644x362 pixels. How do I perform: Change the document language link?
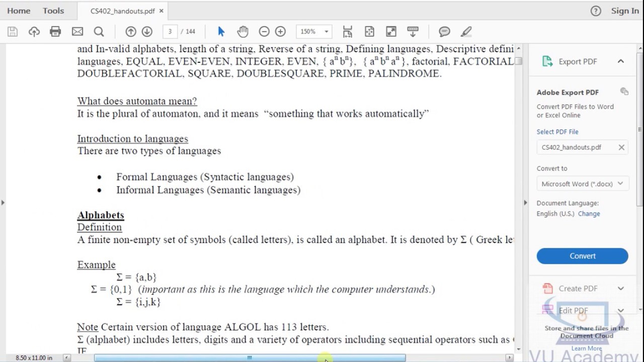tap(589, 214)
